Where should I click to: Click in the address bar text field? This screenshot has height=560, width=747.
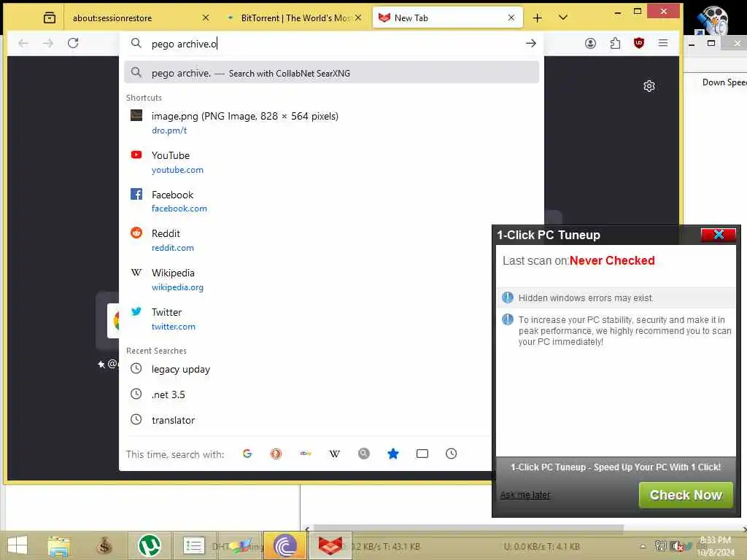(x=333, y=44)
